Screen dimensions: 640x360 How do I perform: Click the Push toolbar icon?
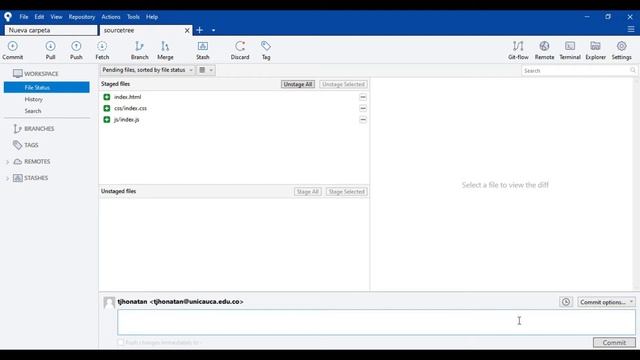click(x=76, y=51)
